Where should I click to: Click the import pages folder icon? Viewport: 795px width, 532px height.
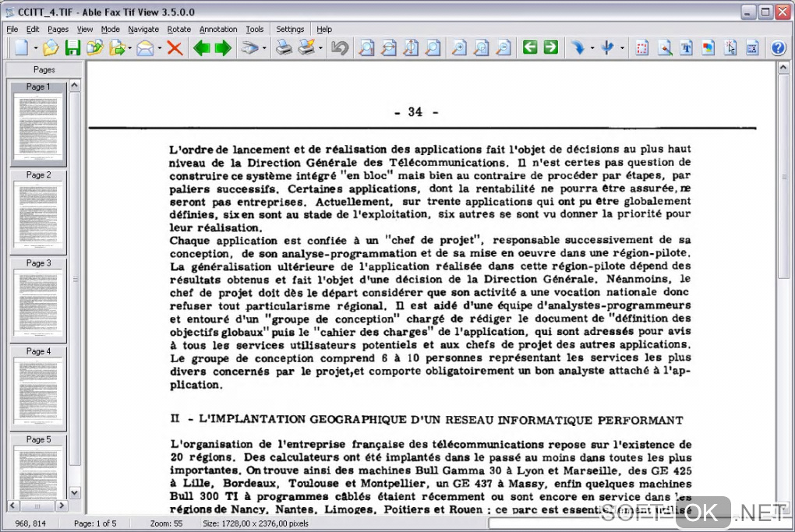[x=95, y=48]
